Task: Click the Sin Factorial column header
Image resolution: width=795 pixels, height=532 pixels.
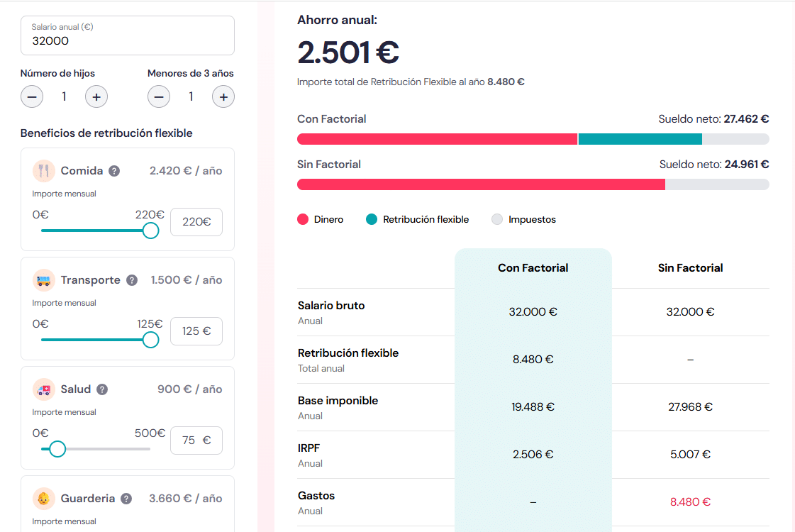Action: coord(690,268)
